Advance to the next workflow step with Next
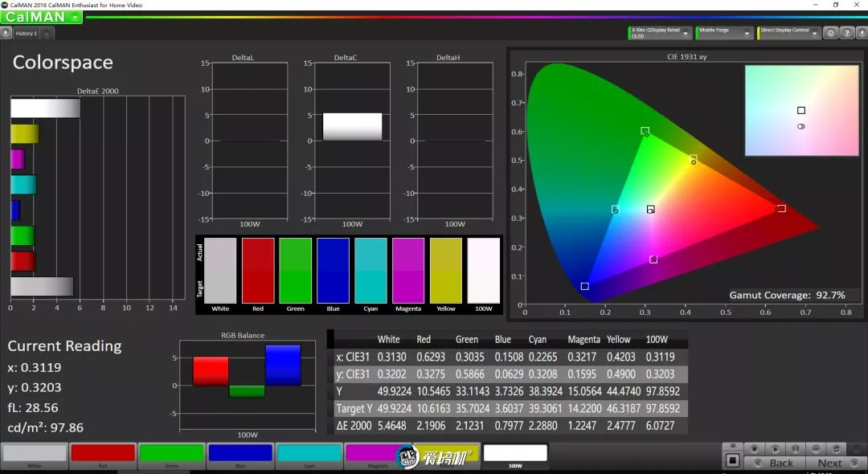The image size is (868, 474). pyautogui.click(x=830, y=464)
